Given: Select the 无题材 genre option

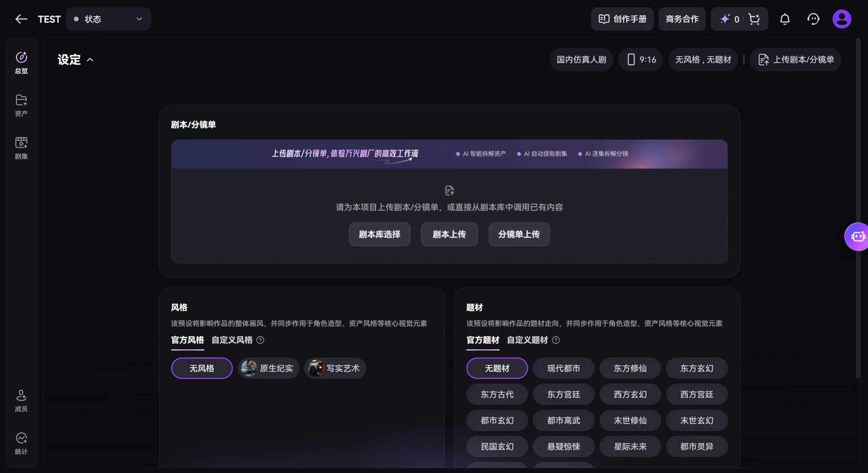Looking at the screenshot, I should point(497,368).
